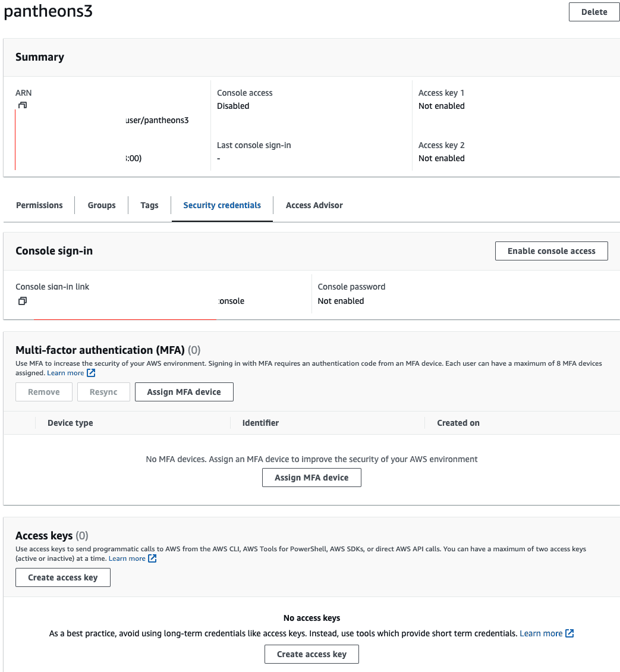Copy the console sign-in link via its icon

(x=22, y=301)
